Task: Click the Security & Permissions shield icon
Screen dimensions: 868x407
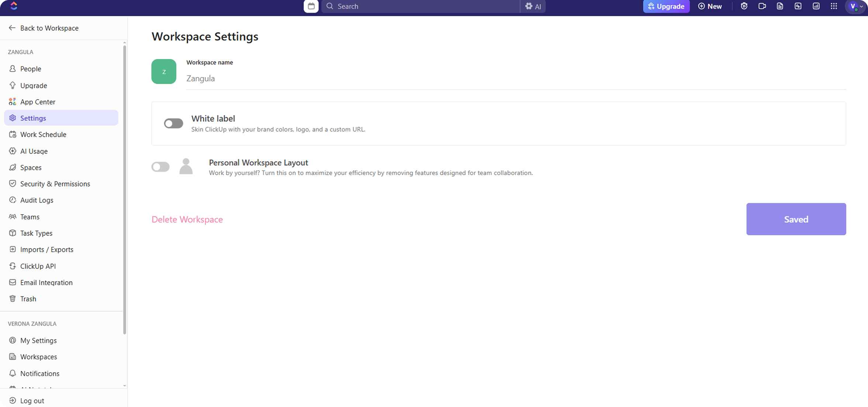Action: coord(13,184)
